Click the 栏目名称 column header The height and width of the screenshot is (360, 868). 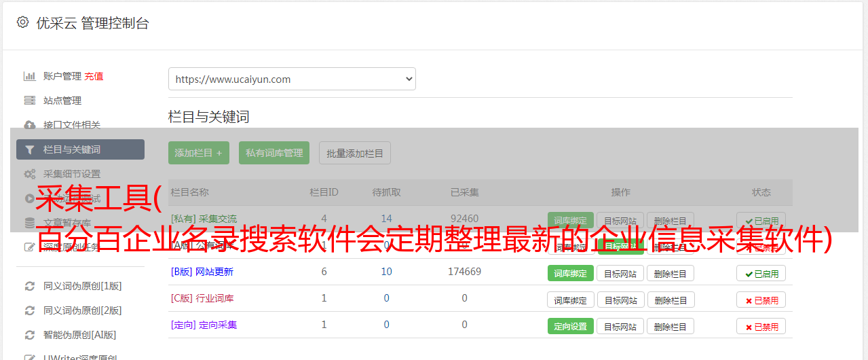(190, 192)
